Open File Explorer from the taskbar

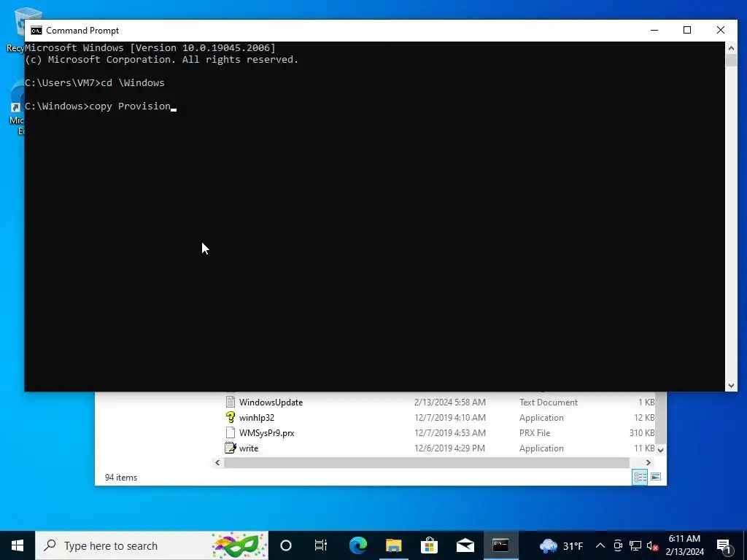[x=393, y=545]
